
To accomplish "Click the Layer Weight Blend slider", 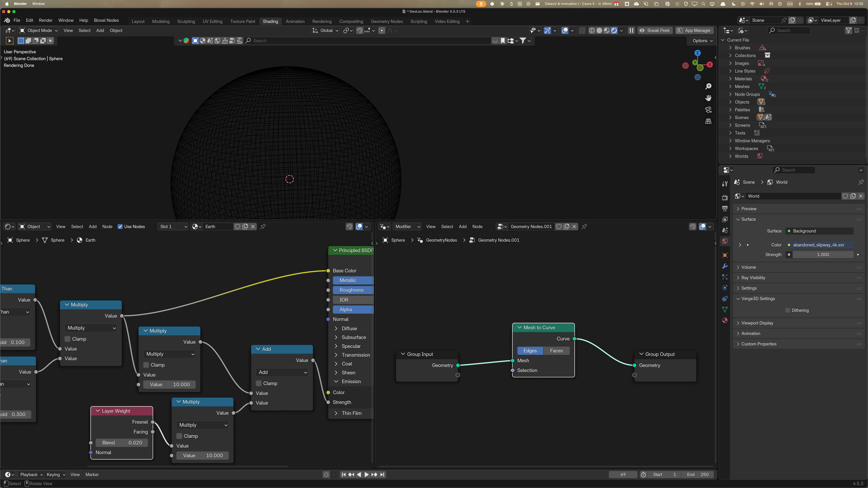I will [x=122, y=443].
